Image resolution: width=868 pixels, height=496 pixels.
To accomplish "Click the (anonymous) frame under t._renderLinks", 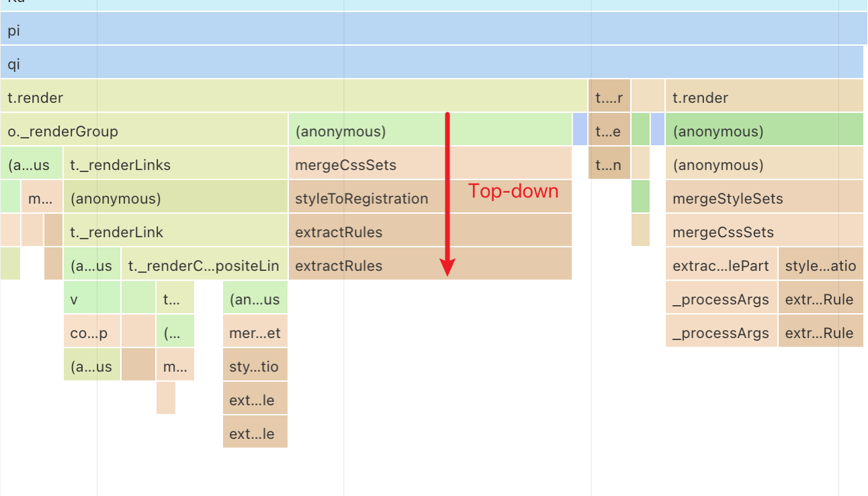I will click(175, 196).
